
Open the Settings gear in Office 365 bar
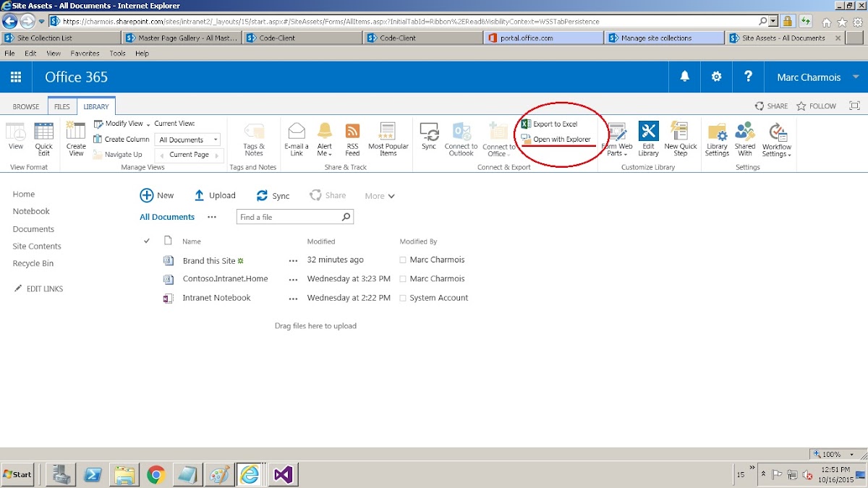(716, 77)
